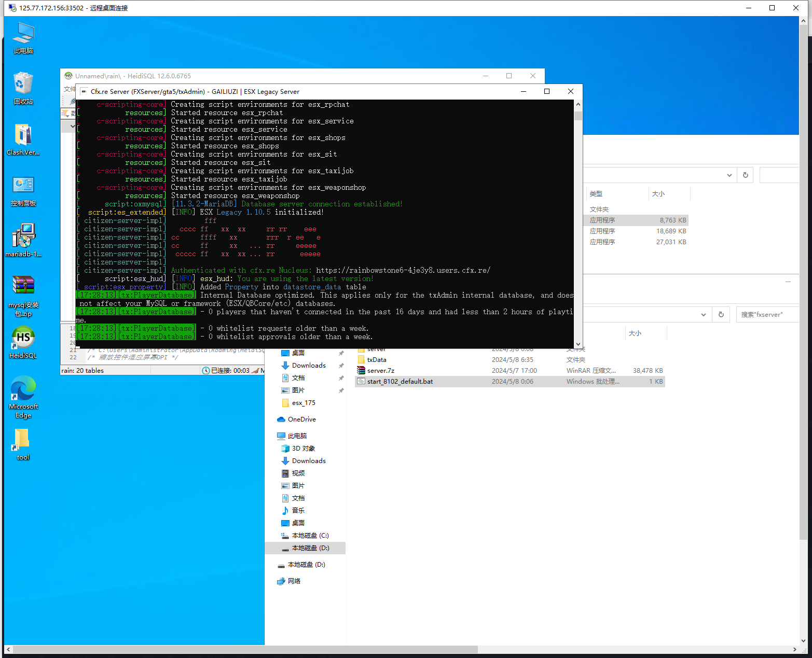Click in the 搜索"fxserver" search box
Screen dimensions: 812x658
pyautogui.click(x=768, y=314)
